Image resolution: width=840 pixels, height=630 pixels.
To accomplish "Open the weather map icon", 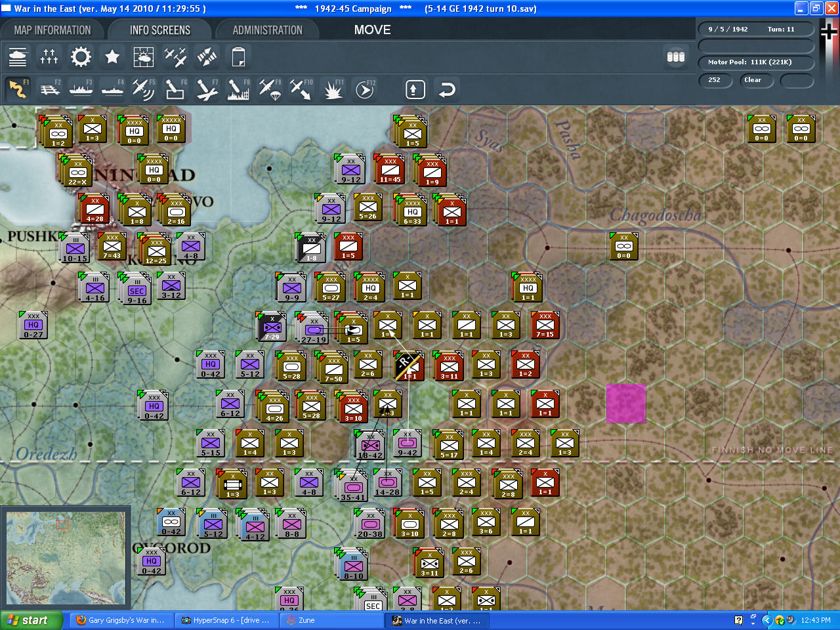I will (144, 57).
